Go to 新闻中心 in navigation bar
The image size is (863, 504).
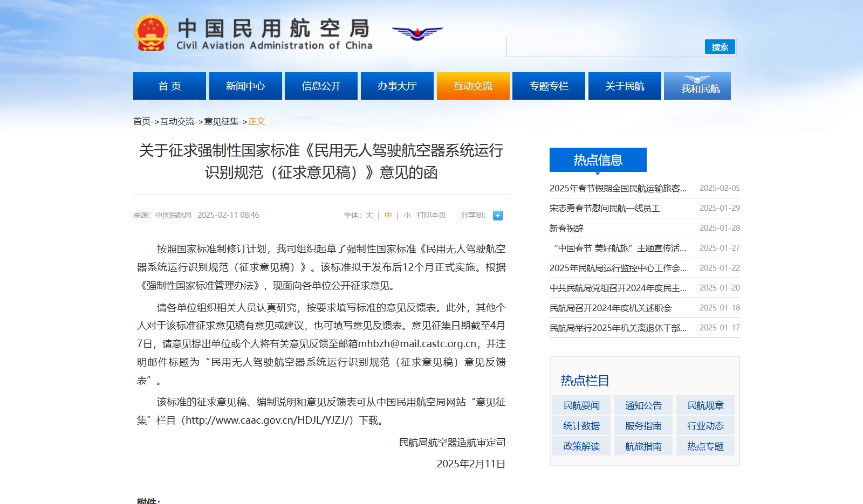[x=245, y=86]
